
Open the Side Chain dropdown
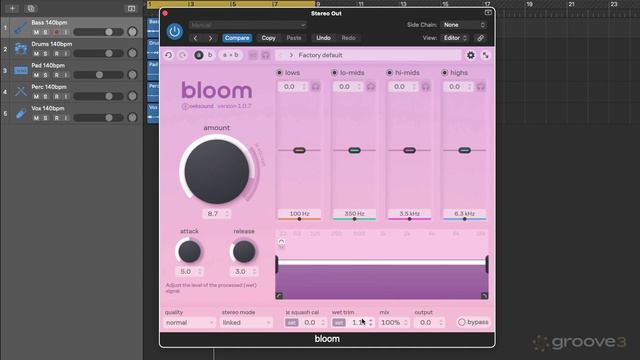click(464, 25)
